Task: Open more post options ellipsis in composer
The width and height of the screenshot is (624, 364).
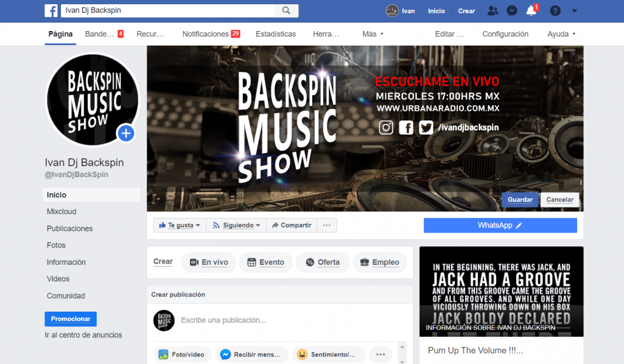Action: coord(380,354)
